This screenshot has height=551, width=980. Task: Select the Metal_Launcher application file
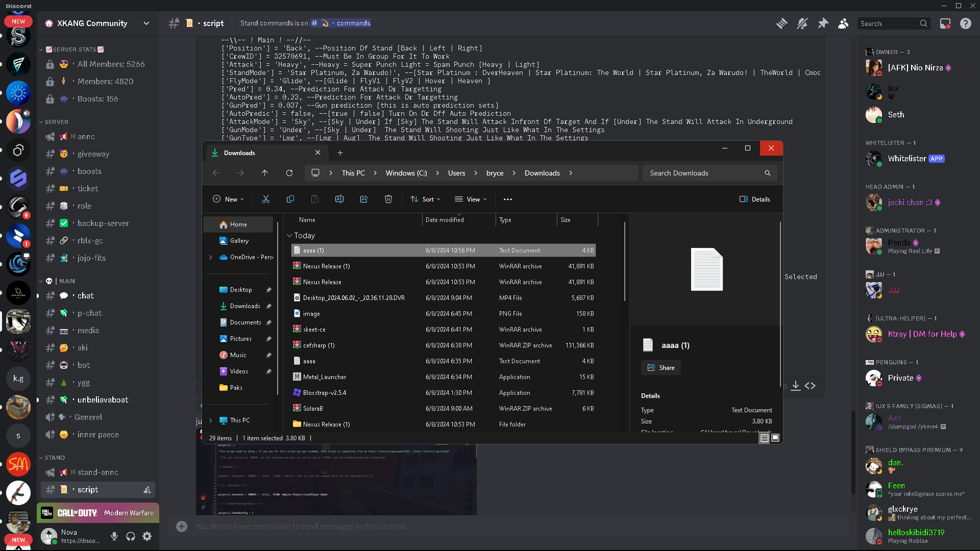[x=325, y=377]
